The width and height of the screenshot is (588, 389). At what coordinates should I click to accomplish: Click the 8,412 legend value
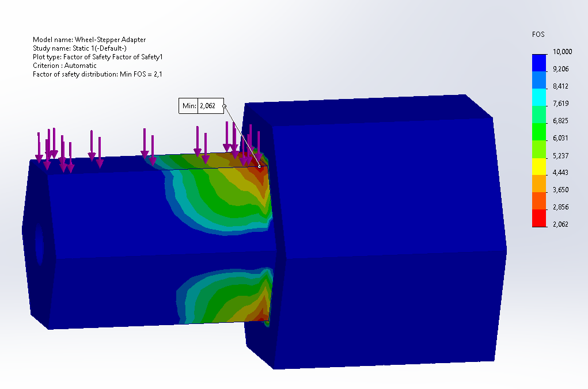pyautogui.click(x=560, y=86)
